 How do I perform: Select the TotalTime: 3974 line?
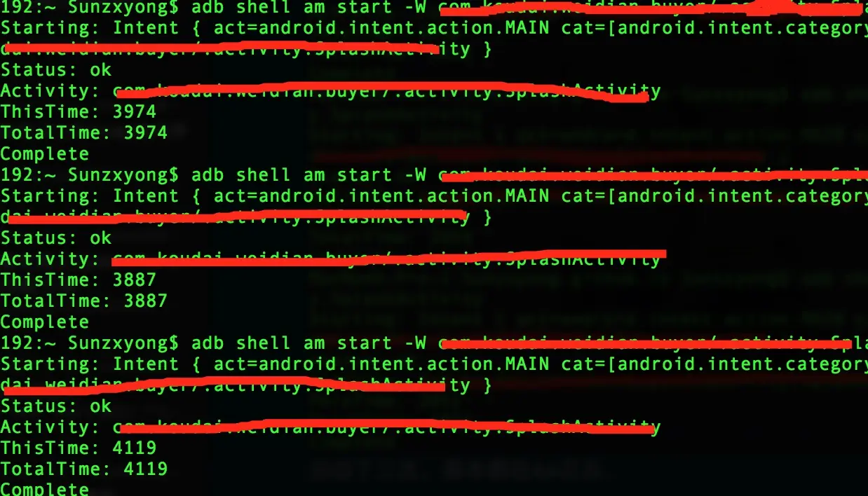pos(84,133)
